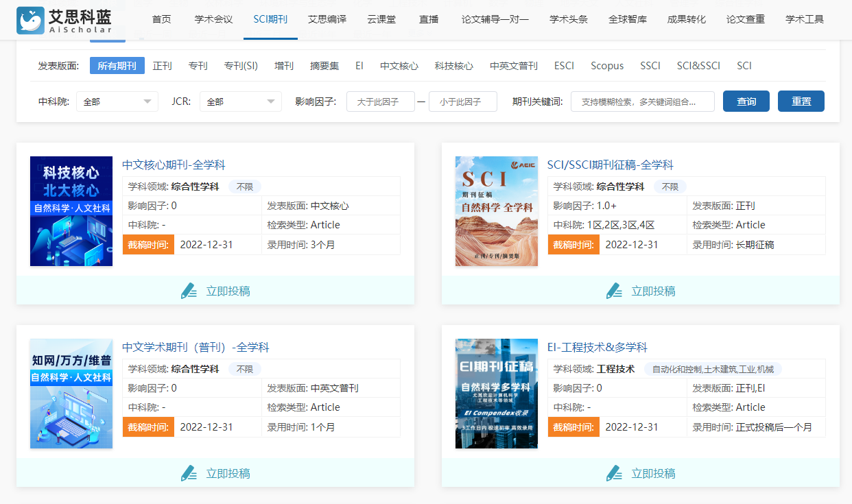Select the 正刊 publication filter

pyautogui.click(x=163, y=66)
